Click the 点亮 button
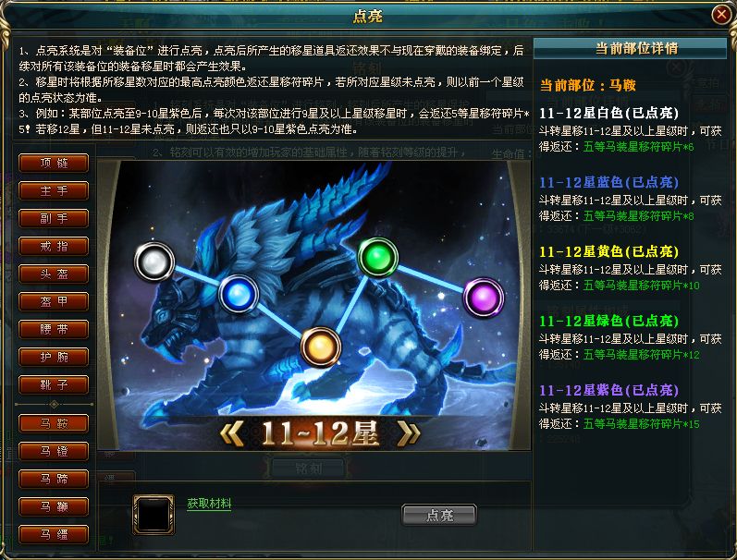 (439, 516)
